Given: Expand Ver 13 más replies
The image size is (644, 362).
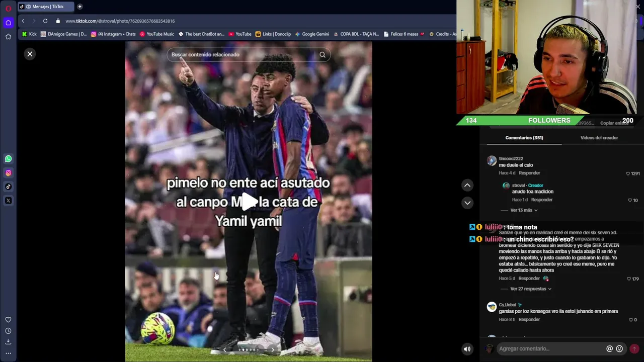Looking at the screenshot, I should pos(524,210).
